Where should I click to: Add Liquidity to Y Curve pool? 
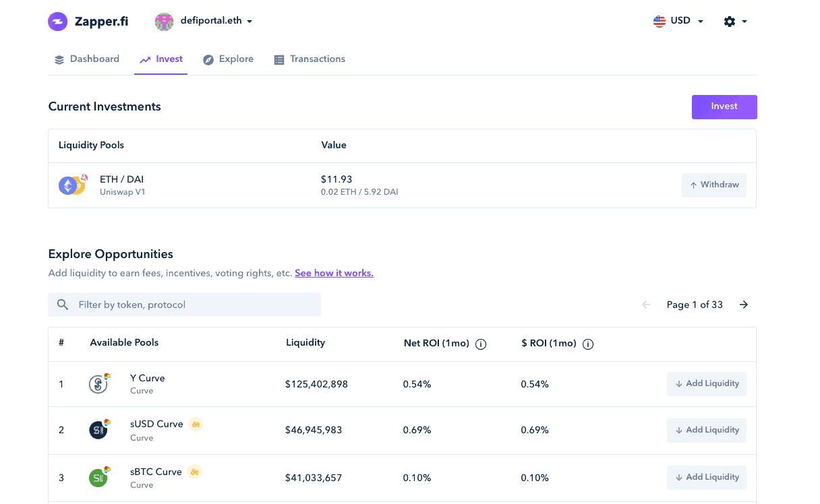[707, 383]
